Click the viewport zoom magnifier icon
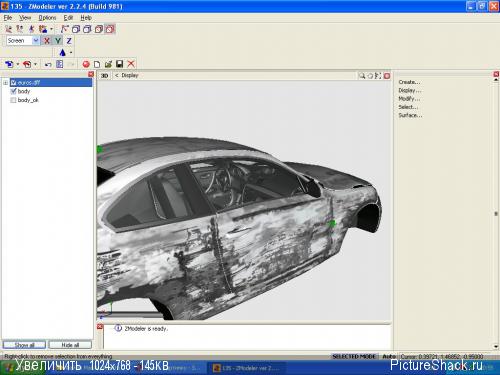Image resolution: width=500 pixels, height=375 pixels. pyautogui.click(x=362, y=76)
